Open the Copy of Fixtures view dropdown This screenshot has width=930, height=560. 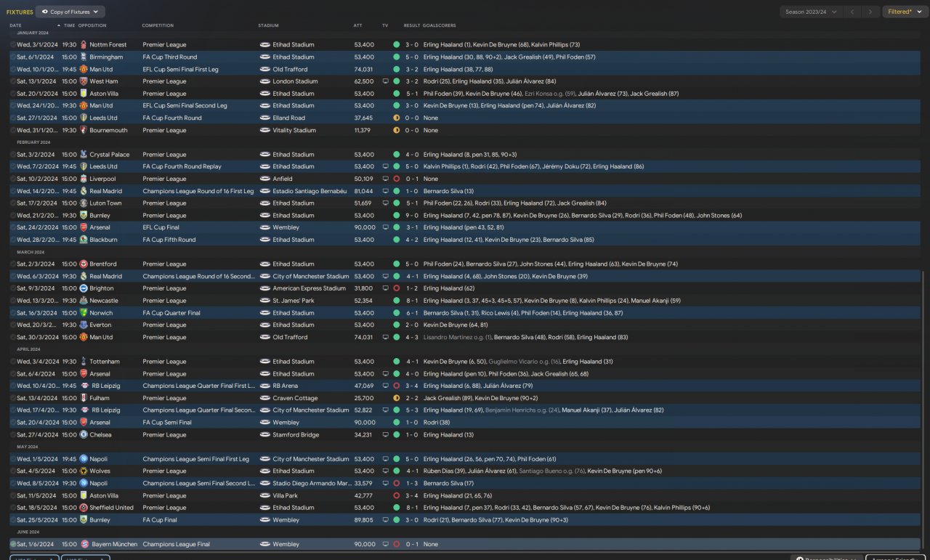pyautogui.click(x=71, y=12)
